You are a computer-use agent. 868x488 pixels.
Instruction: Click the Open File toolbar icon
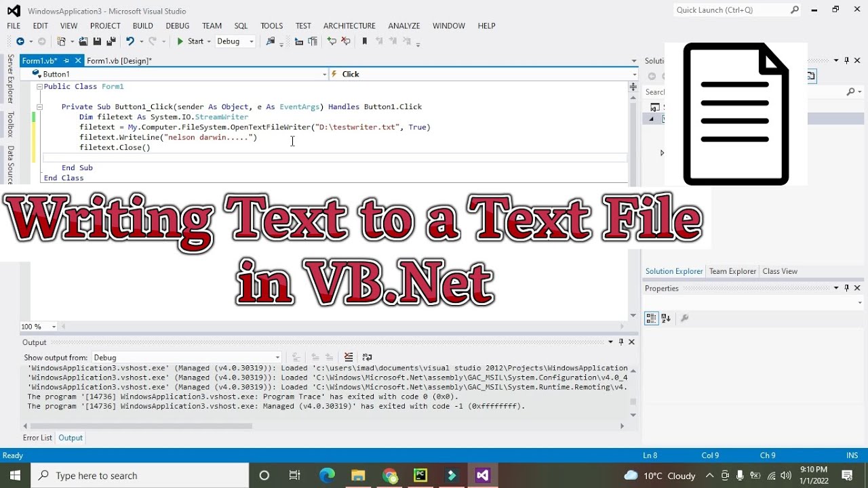tap(83, 41)
